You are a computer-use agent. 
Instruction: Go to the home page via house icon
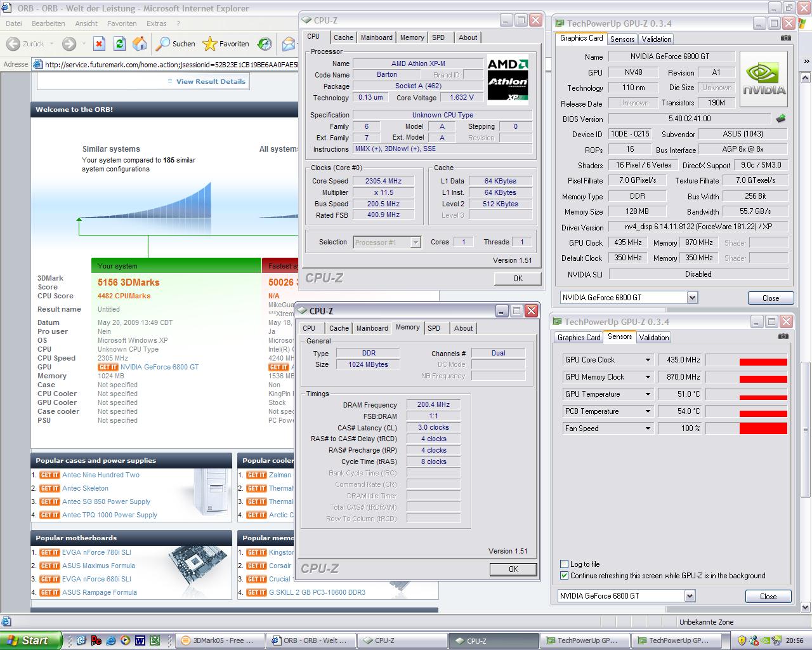coord(140,44)
